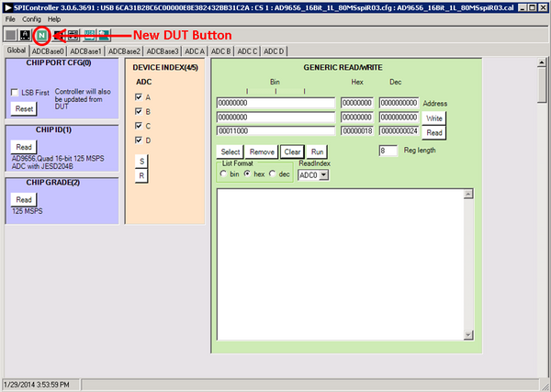Switch to the ADCBase0 tab

[48, 51]
